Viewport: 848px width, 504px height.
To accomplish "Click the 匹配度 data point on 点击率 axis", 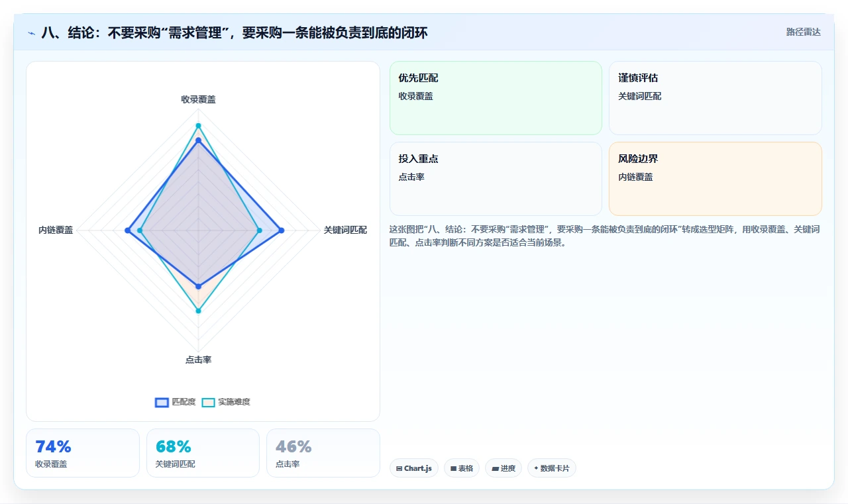I will coord(198,286).
